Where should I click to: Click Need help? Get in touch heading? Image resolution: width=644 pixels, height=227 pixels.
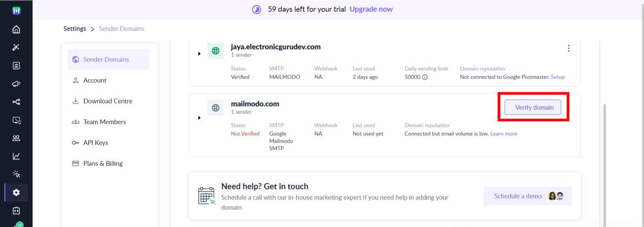pos(265,186)
